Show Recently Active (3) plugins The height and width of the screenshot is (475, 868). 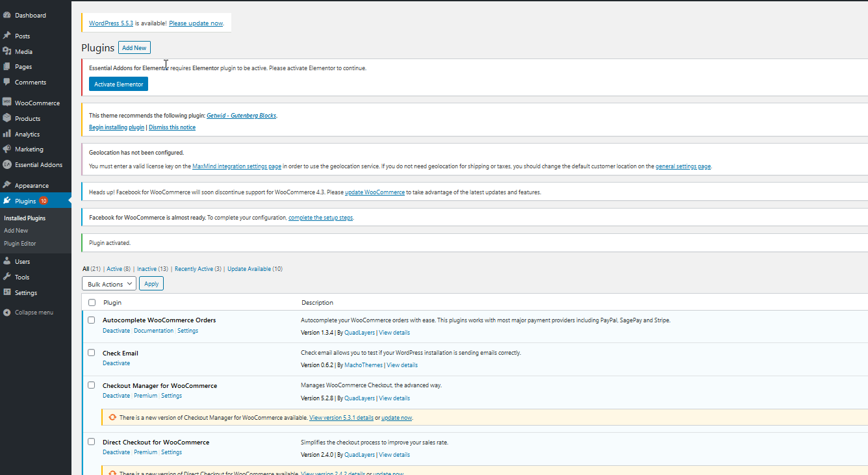[x=198, y=269]
